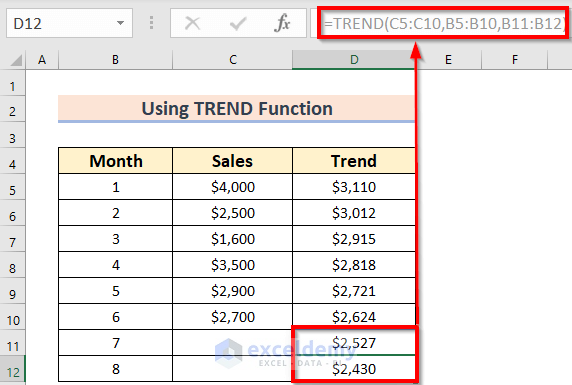This screenshot has height=385, width=572.
Task: Select column A header
Action: pos(42,59)
